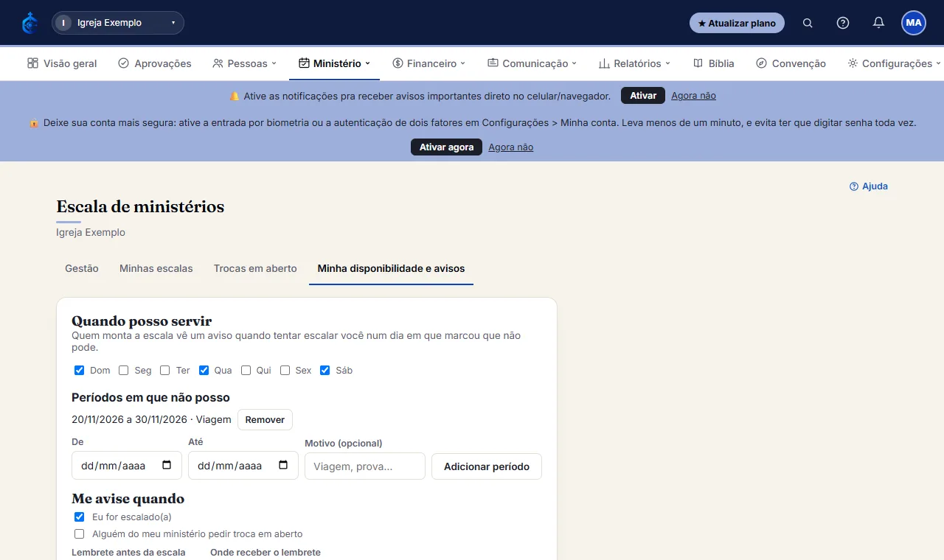This screenshot has height=560, width=944.
Task: Dismiss notifications prompt with Agora não
Action: [x=693, y=96]
